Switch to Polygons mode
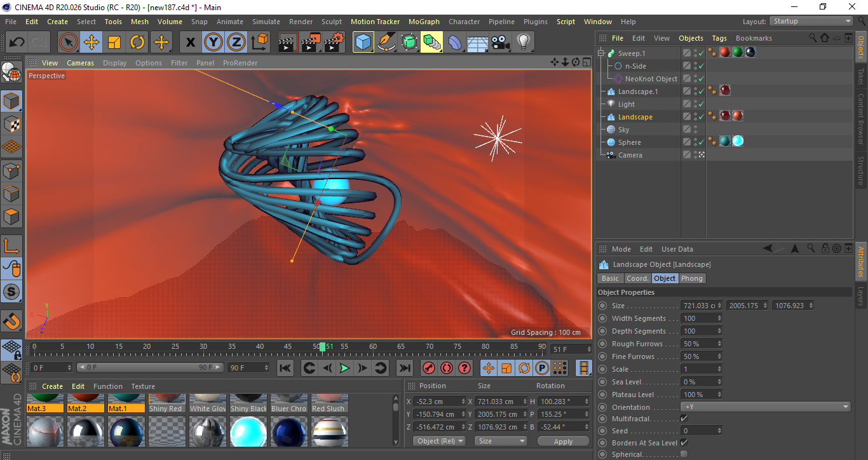The image size is (868, 460). click(x=12, y=217)
